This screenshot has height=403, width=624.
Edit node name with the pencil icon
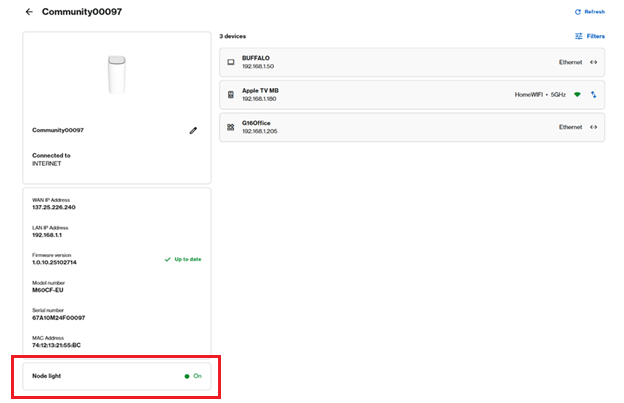[x=193, y=130]
